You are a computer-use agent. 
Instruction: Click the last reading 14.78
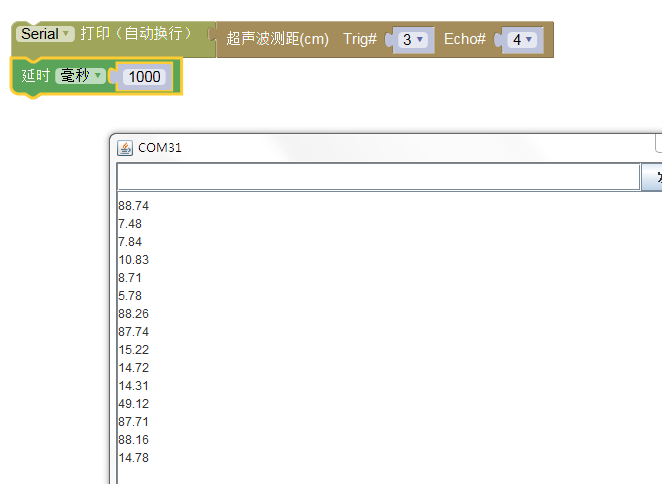pos(133,458)
